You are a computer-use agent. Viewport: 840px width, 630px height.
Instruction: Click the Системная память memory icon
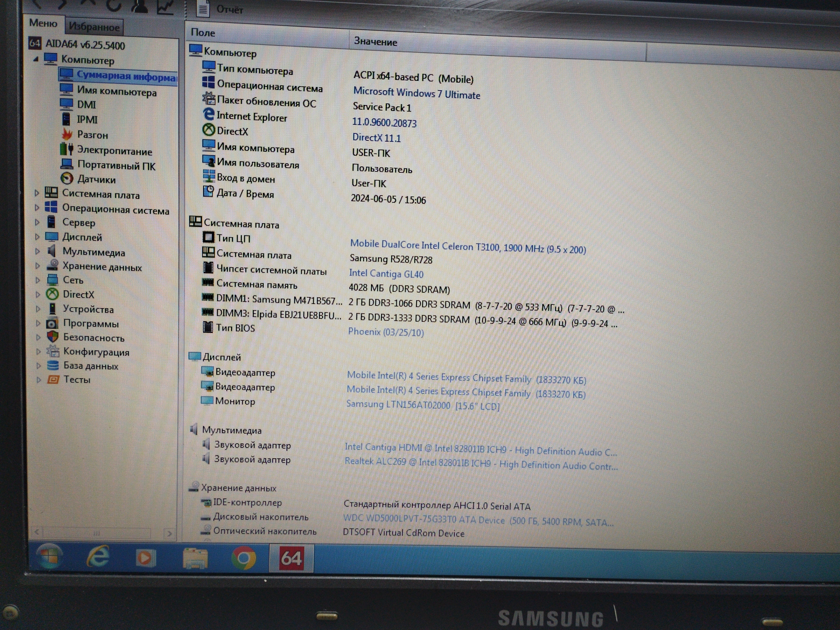208,283
